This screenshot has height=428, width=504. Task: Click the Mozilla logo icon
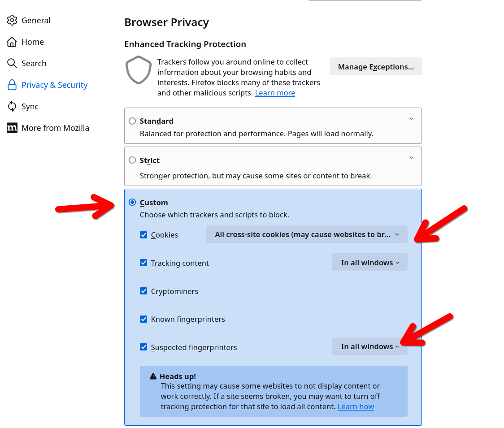(12, 128)
